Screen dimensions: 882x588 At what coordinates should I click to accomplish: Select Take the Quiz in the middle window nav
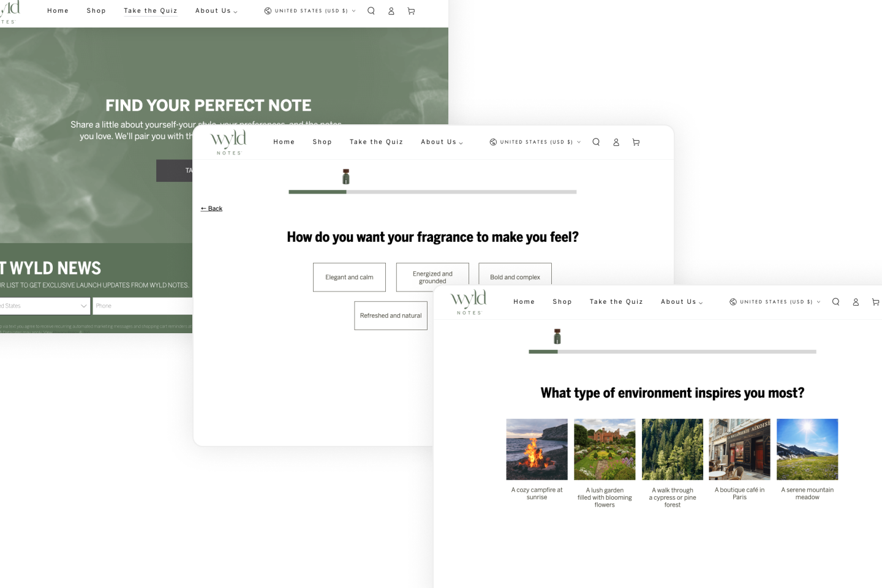tap(377, 142)
